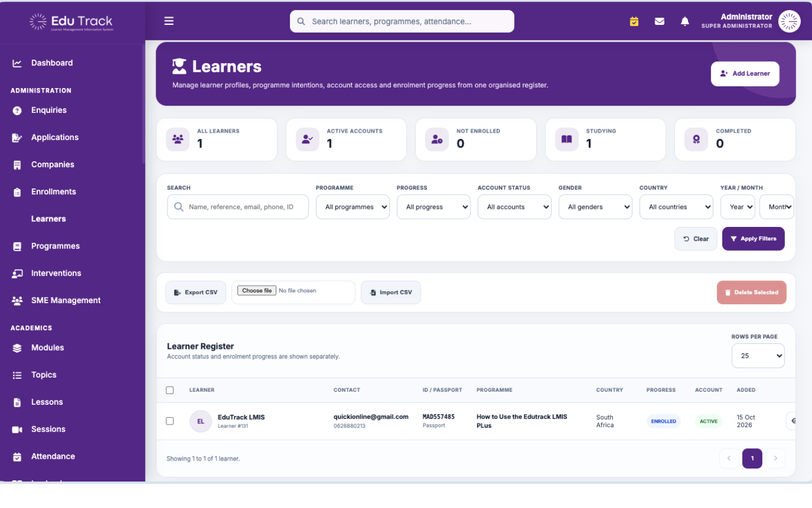
Task: Open the All genders dropdown
Action: point(595,207)
